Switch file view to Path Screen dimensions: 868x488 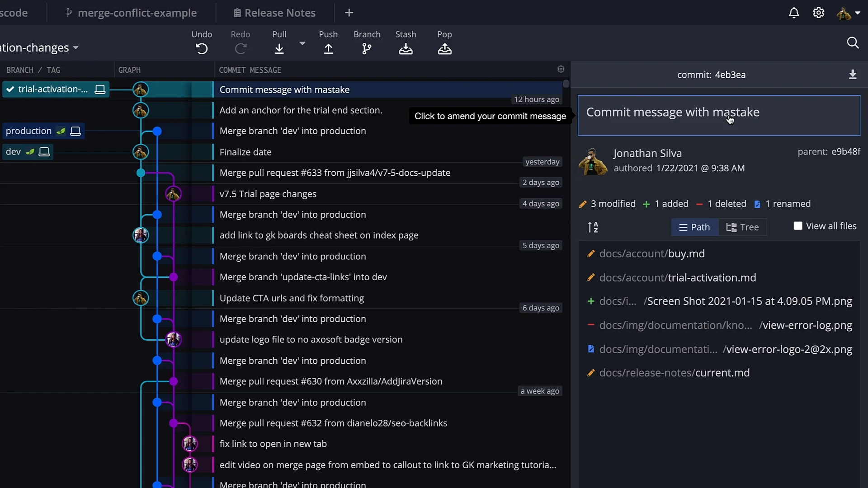click(694, 227)
